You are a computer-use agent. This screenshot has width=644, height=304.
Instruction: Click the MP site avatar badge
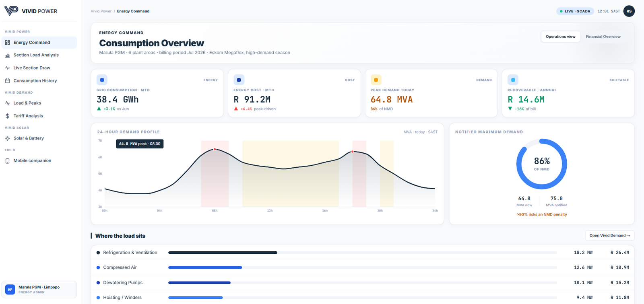point(10,290)
